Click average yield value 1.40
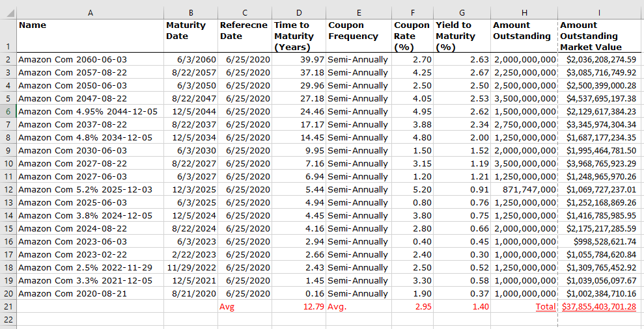This screenshot has width=644, height=329. [x=462, y=306]
